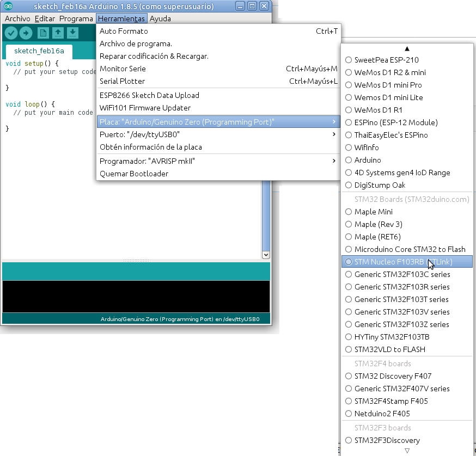Choose Generic STM32F407V series
This screenshot has height=456, width=476.
point(407,389)
